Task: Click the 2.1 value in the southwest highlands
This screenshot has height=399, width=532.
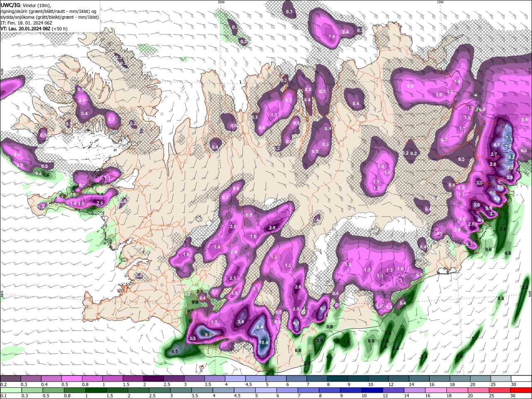Action: point(233,278)
